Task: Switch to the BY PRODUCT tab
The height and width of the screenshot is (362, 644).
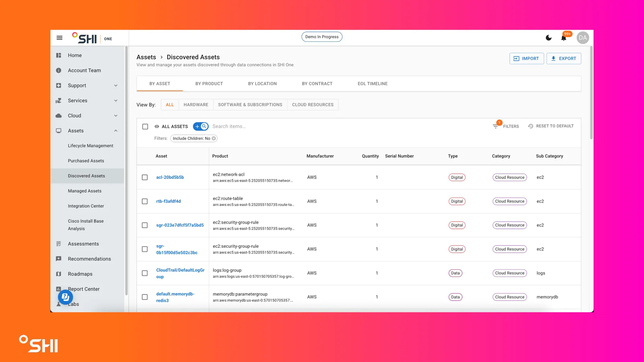Action: 209,84
